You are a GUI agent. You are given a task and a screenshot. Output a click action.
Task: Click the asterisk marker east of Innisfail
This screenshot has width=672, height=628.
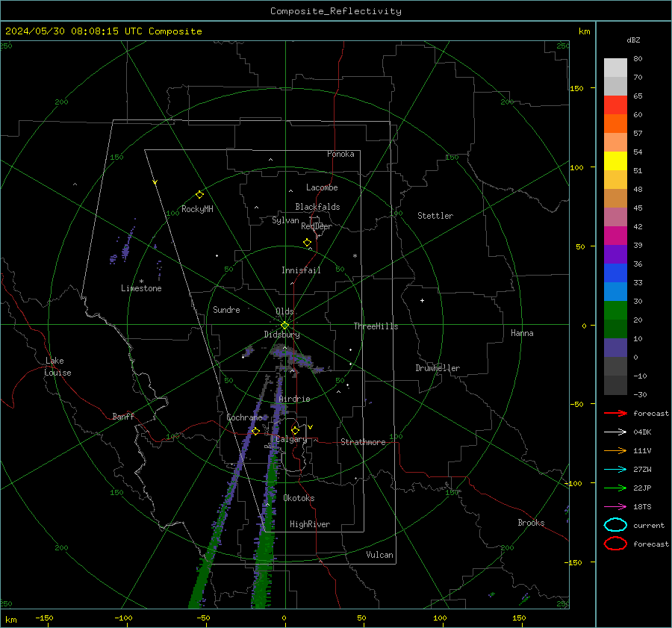click(355, 256)
